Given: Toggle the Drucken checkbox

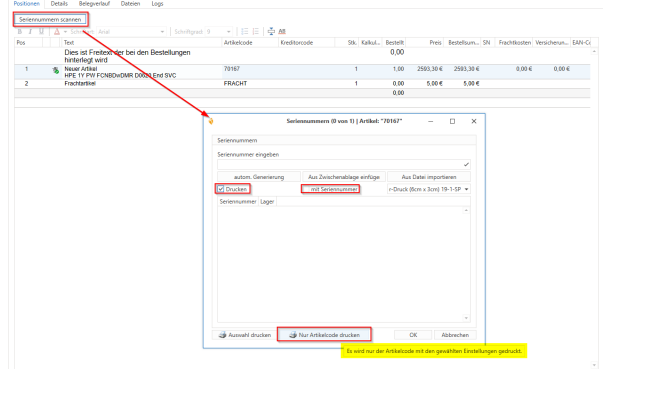Looking at the screenshot, I should click(x=221, y=188).
